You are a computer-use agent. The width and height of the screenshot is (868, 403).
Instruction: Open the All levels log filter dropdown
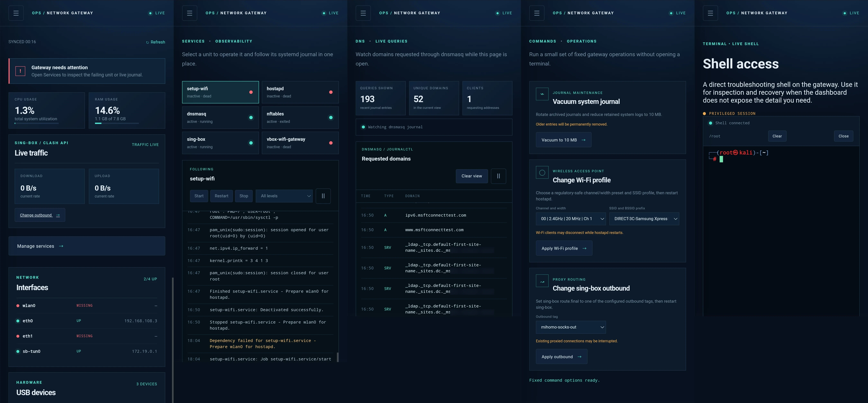point(284,196)
